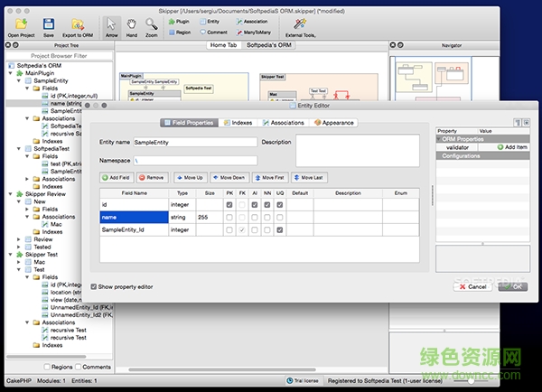Image resolution: width=542 pixels, height=392 pixels.
Task: Click the Open Project toolbar icon
Action: coord(21,24)
